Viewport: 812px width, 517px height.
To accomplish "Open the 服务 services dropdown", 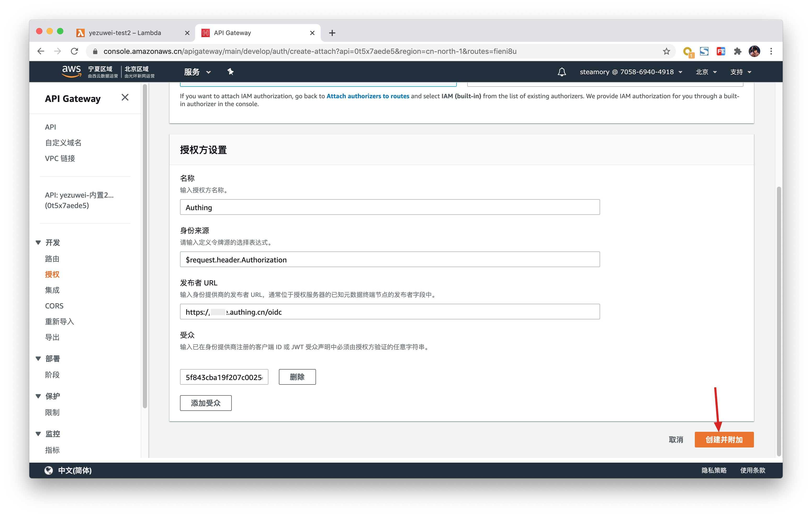I will click(x=197, y=72).
